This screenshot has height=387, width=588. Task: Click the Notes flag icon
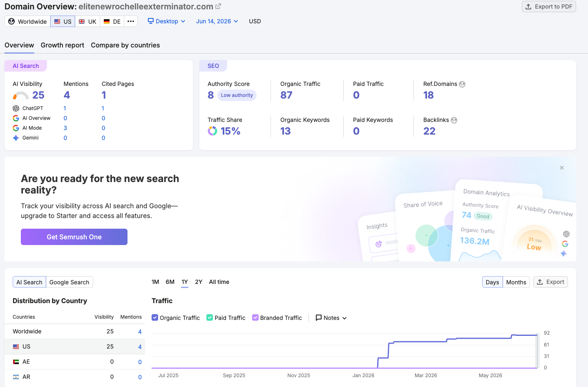pyautogui.click(x=319, y=318)
